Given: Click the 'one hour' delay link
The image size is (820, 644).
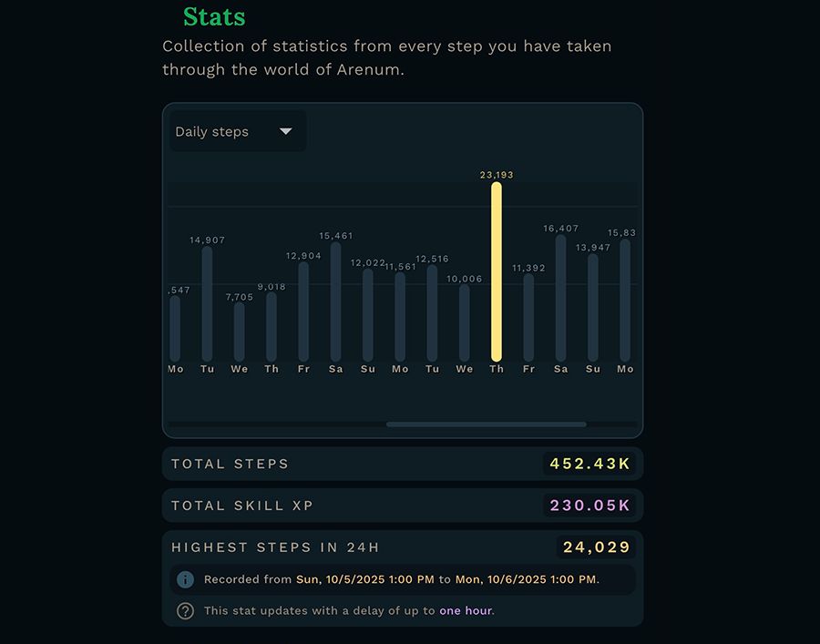Looking at the screenshot, I should pyautogui.click(x=466, y=610).
